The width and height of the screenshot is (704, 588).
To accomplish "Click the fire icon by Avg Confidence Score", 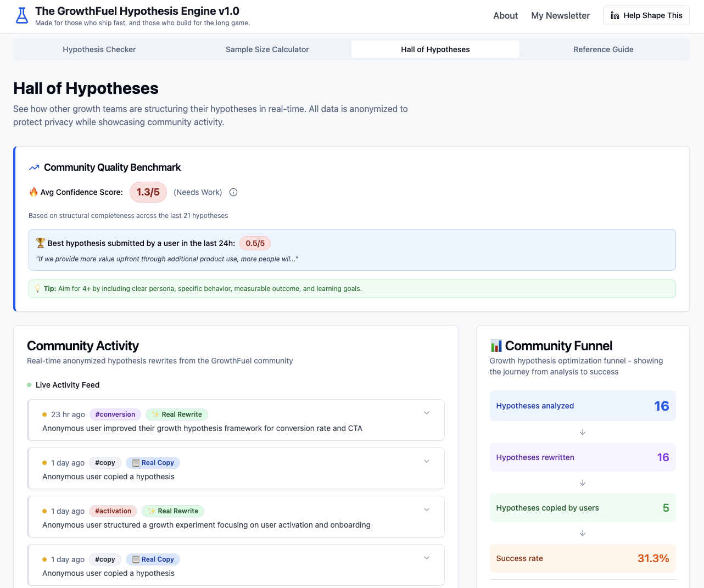I will [33, 192].
